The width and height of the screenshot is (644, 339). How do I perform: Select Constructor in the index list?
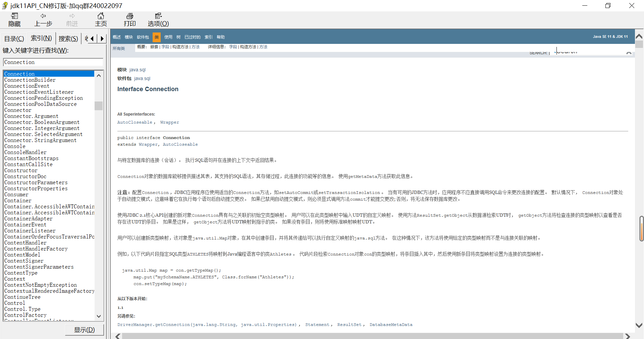pos(49,171)
